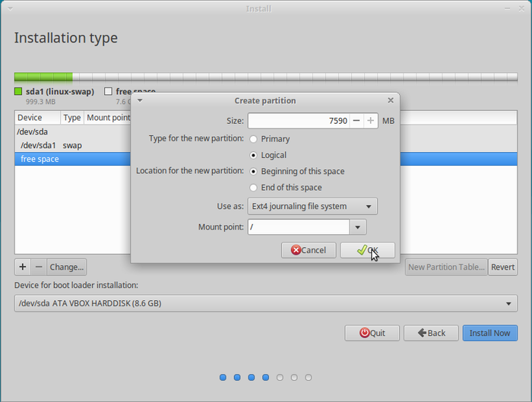This screenshot has height=402, width=532.
Task: Add a new partition with plus button
Action: coord(23,267)
